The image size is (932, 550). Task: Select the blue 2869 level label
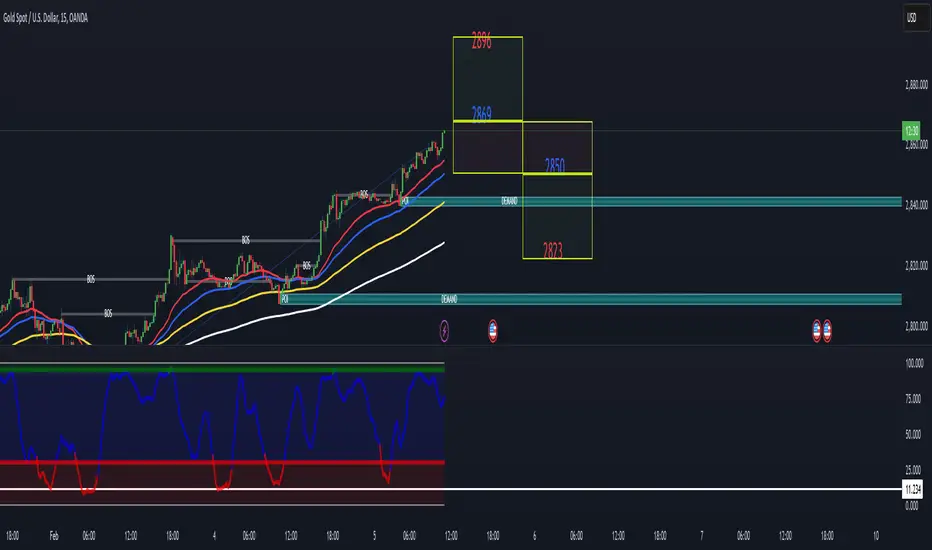pos(481,113)
